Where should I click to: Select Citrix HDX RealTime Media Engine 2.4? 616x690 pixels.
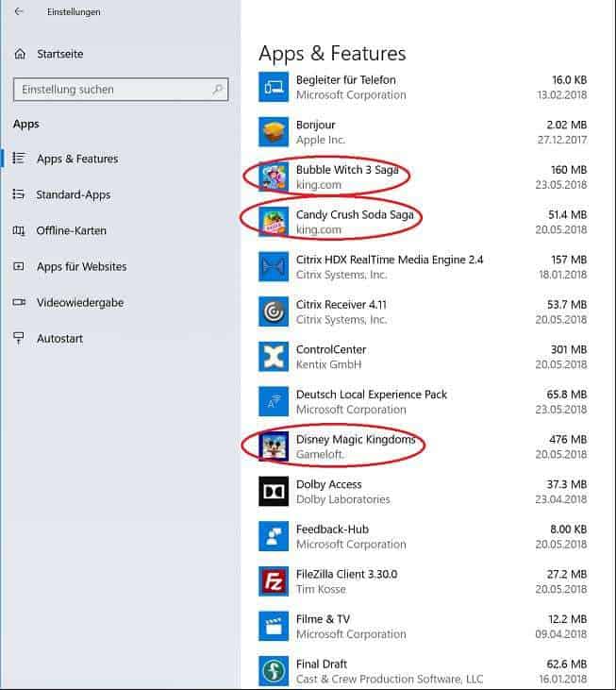click(x=390, y=260)
